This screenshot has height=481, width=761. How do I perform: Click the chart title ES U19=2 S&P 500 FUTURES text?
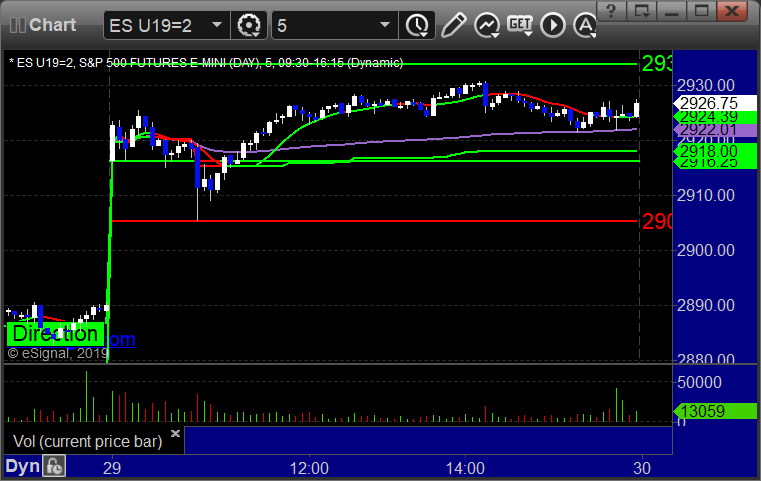(206, 63)
